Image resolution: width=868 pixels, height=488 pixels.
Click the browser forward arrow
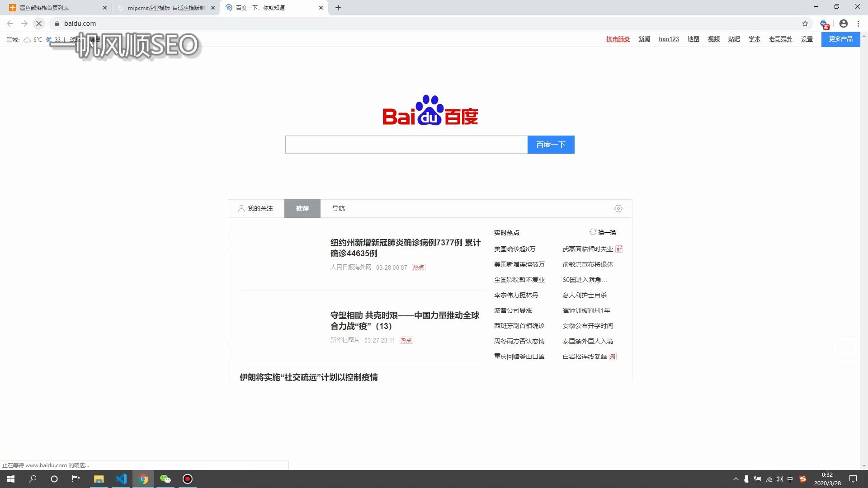[24, 23]
